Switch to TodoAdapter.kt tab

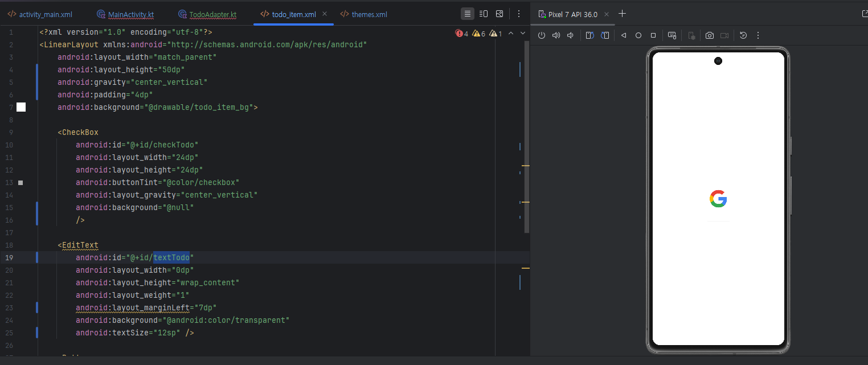(x=207, y=14)
